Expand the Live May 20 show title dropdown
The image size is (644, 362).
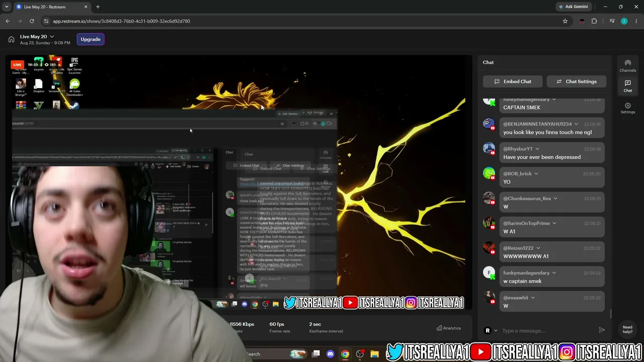pyautogui.click(x=52, y=37)
